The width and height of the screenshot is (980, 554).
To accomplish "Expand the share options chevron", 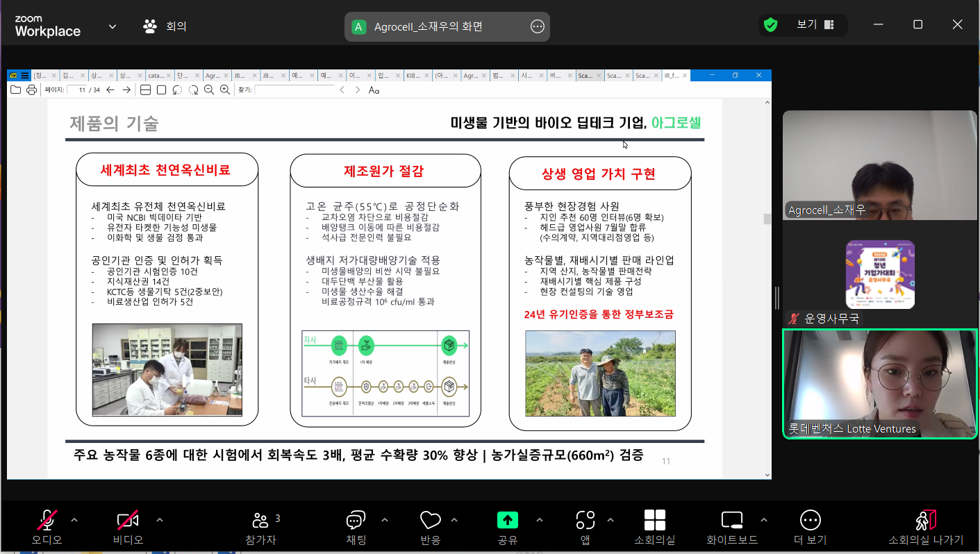I will [x=540, y=519].
